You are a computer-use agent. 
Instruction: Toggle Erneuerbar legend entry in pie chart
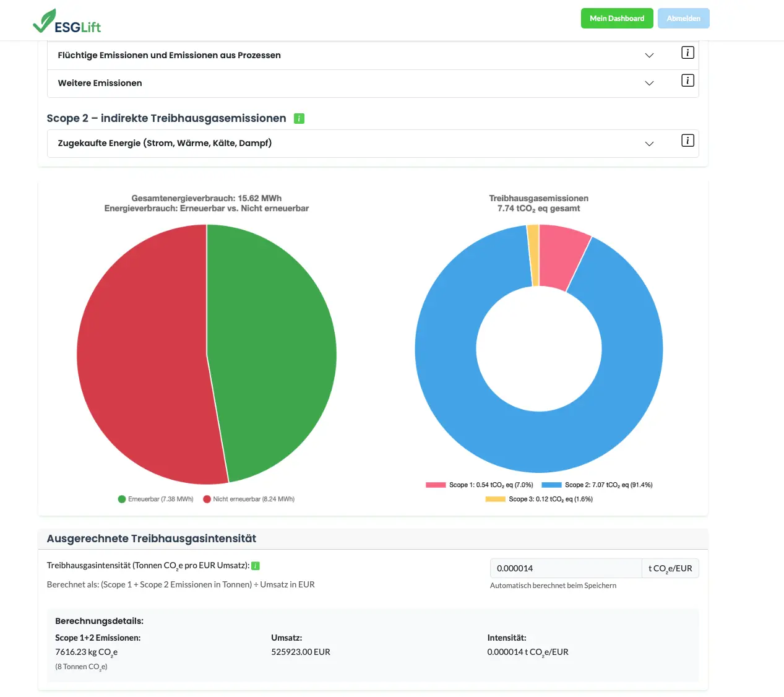pos(156,499)
